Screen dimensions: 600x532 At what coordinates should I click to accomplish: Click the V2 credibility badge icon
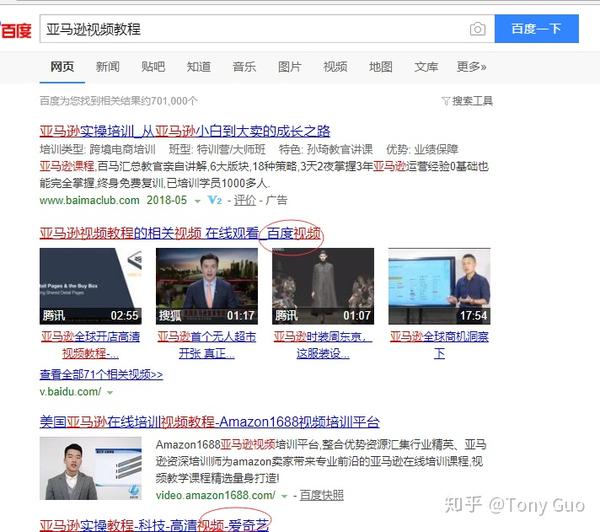[x=215, y=200]
